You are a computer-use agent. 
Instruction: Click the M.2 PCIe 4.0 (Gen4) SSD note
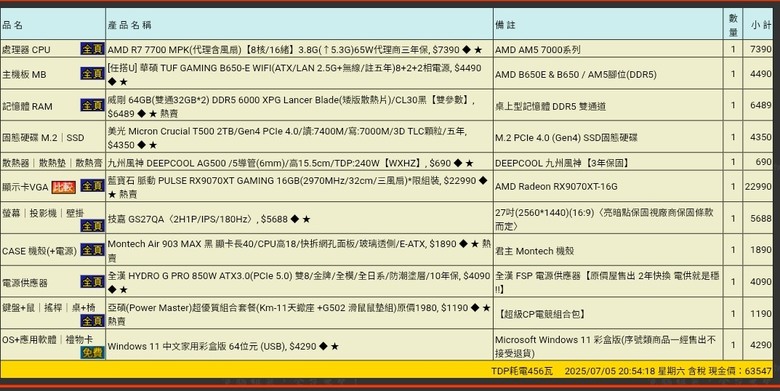[566, 137]
